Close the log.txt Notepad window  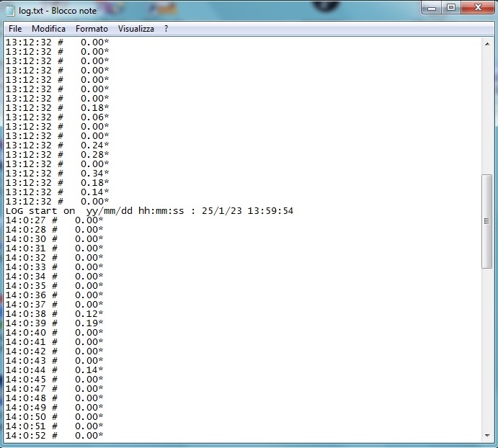[x=477, y=8]
